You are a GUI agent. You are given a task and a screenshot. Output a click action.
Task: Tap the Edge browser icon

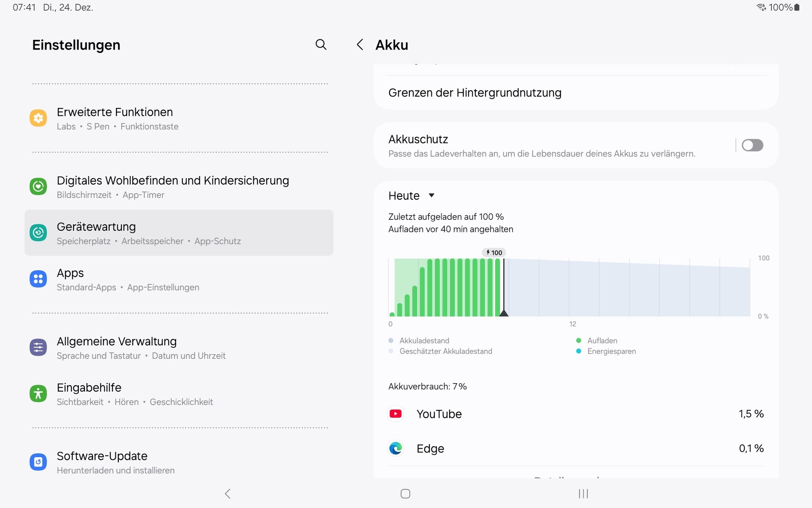395,448
